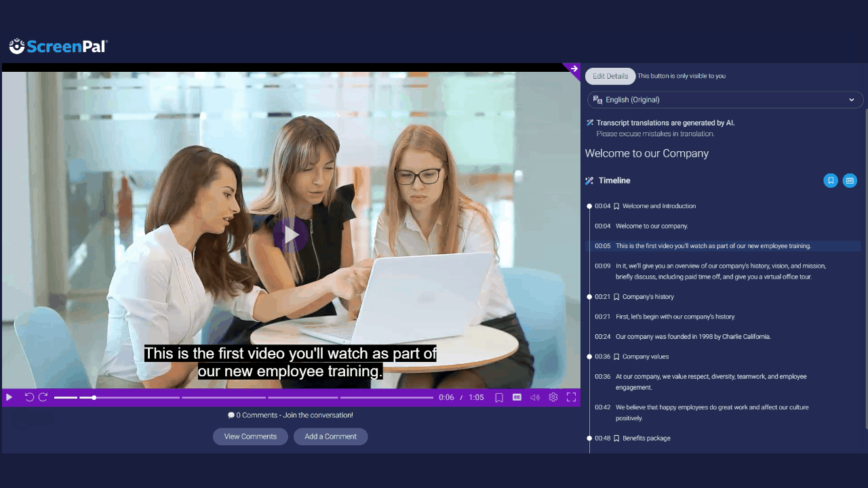The height and width of the screenshot is (488, 868).
Task: Mute the video with the speaker icon
Action: tap(535, 397)
